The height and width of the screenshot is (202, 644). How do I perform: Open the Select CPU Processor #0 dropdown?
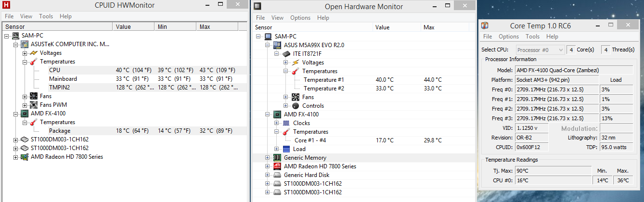point(541,50)
